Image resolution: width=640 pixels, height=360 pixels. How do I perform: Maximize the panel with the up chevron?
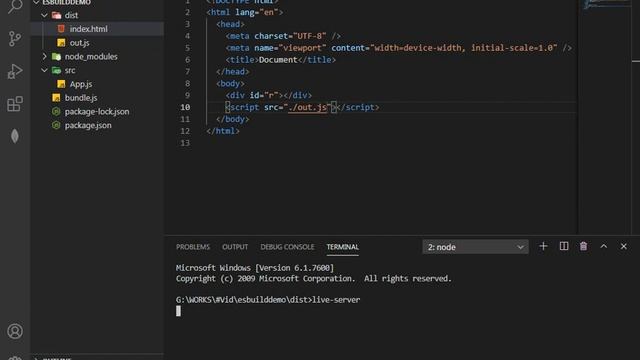[604, 247]
